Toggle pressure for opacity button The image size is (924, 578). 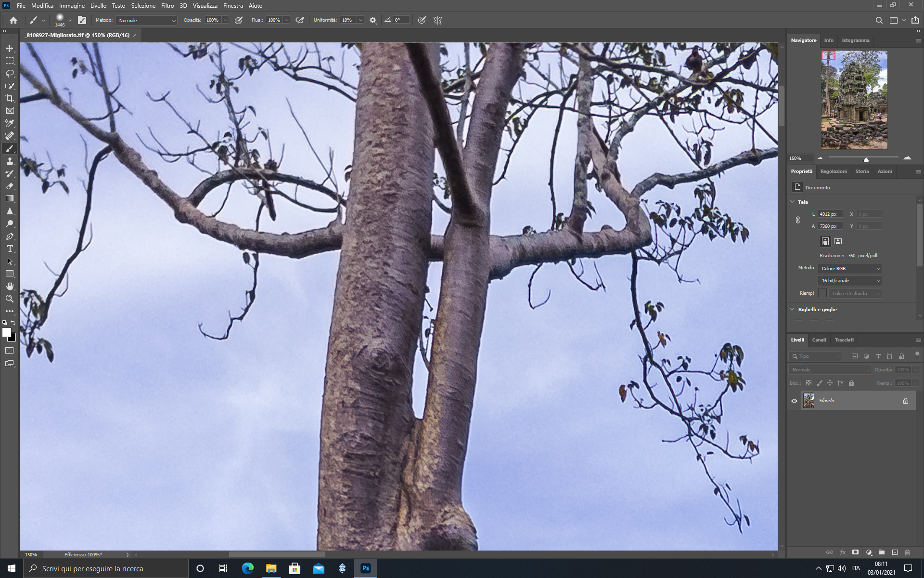pos(239,20)
